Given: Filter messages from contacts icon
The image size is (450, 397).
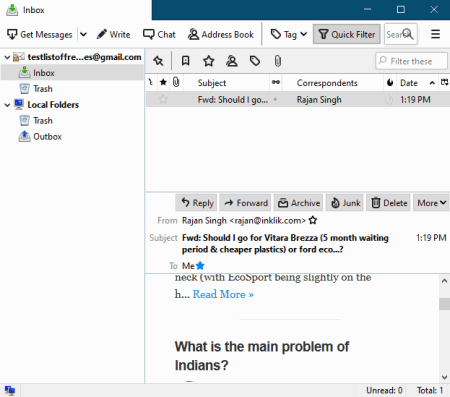Looking at the screenshot, I should click(232, 61).
